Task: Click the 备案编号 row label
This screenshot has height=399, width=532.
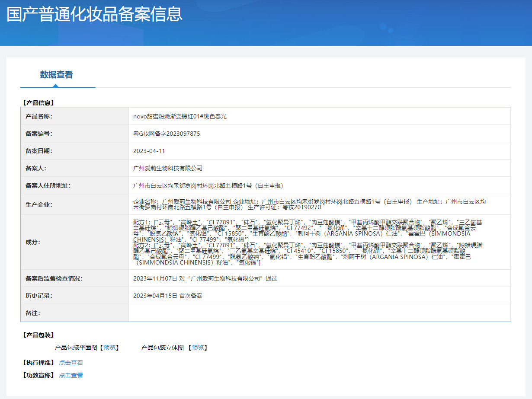Action: [x=39, y=134]
